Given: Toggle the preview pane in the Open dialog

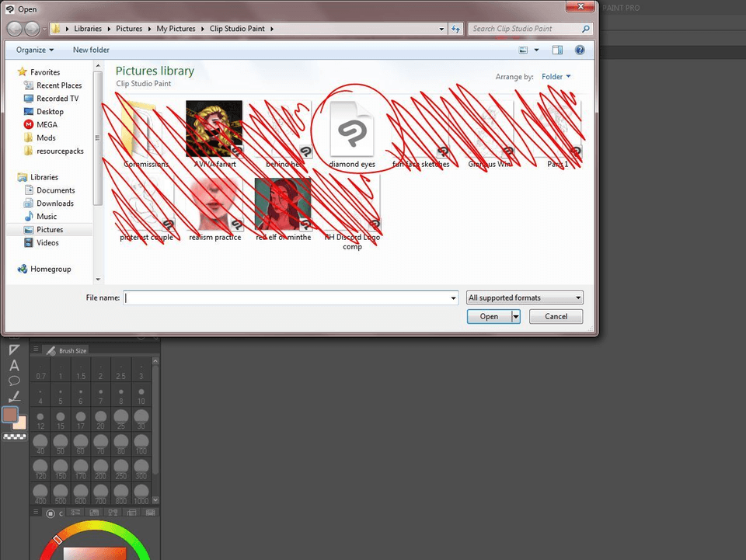Looking at the screenshot, I should point(558,50).
